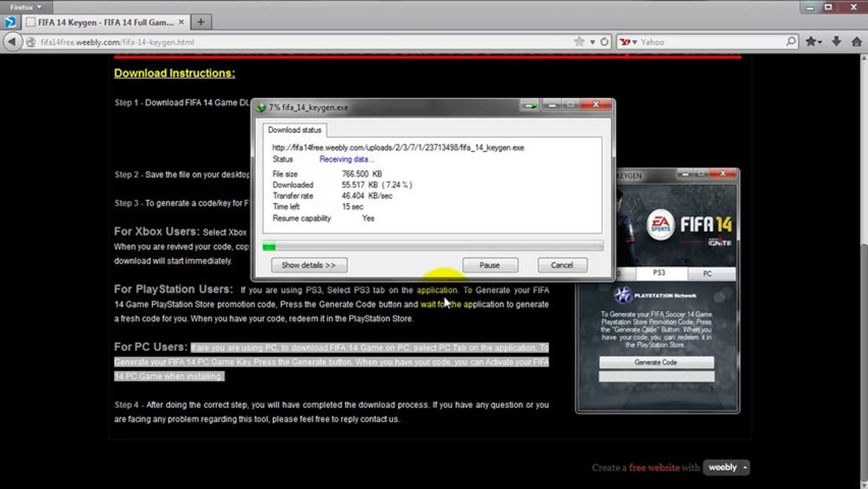Click the file size value 766.500 KB
Screen dimensions: 868x489
pyautogui.click(x=362, y=174)
